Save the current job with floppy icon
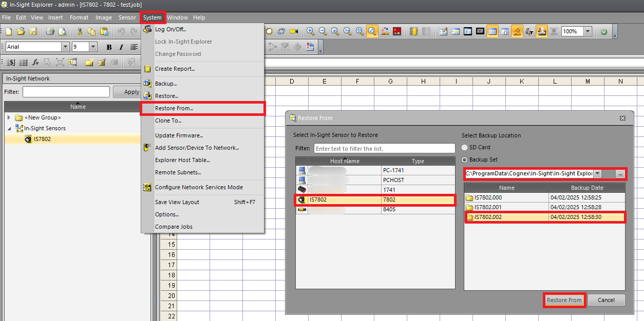 pyautogui.click(x=34, y=31)
